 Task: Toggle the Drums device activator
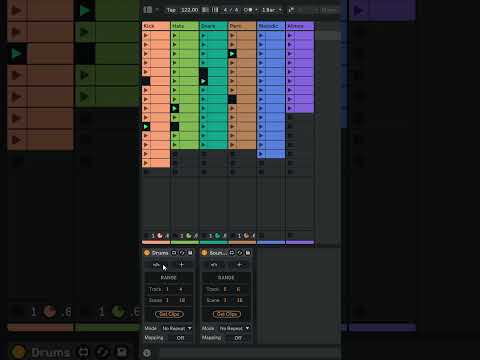(x=147, y=253)
